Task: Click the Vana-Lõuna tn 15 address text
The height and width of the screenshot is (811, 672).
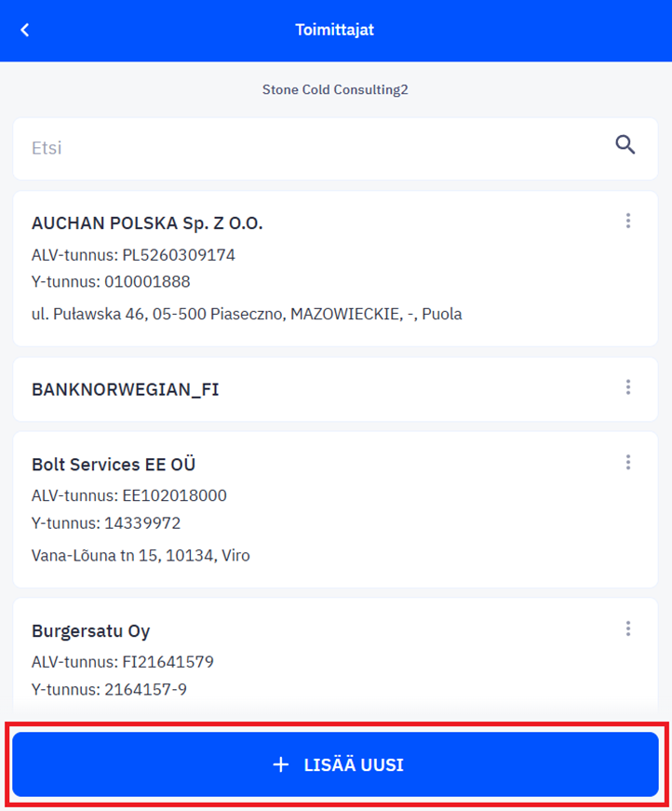Action: [141, 556]
